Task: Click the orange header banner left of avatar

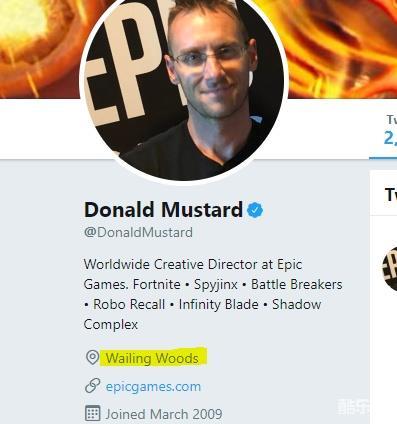Action: 40,48
